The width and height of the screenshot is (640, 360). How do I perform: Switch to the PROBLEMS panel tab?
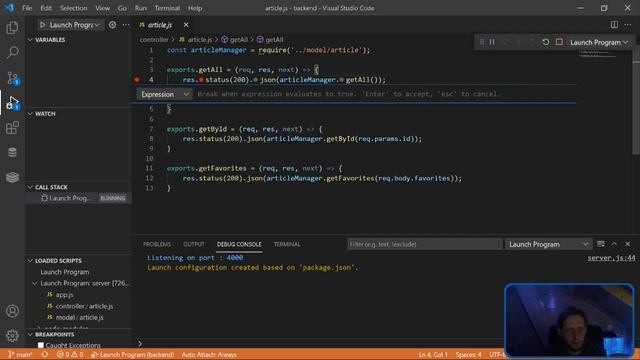(157, 244)
